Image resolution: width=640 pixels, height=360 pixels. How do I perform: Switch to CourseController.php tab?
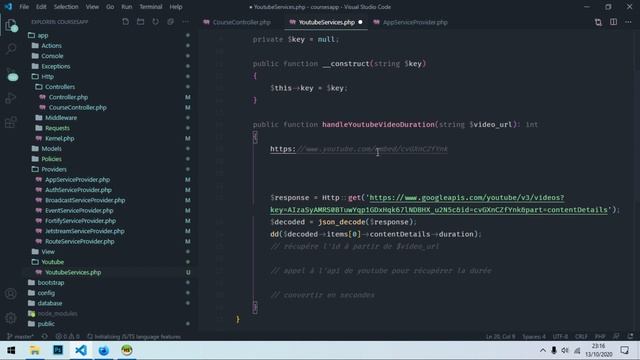click(x=241, y=22)
